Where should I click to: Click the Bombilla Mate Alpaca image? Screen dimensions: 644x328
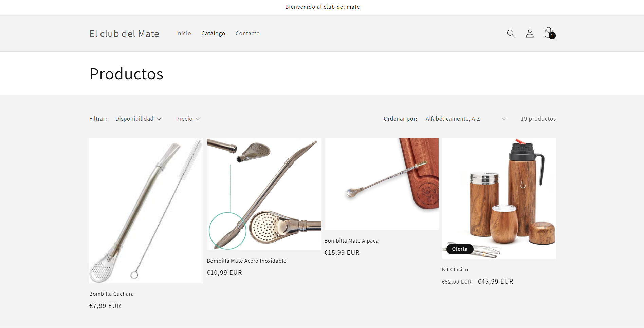tap(381, 184)
